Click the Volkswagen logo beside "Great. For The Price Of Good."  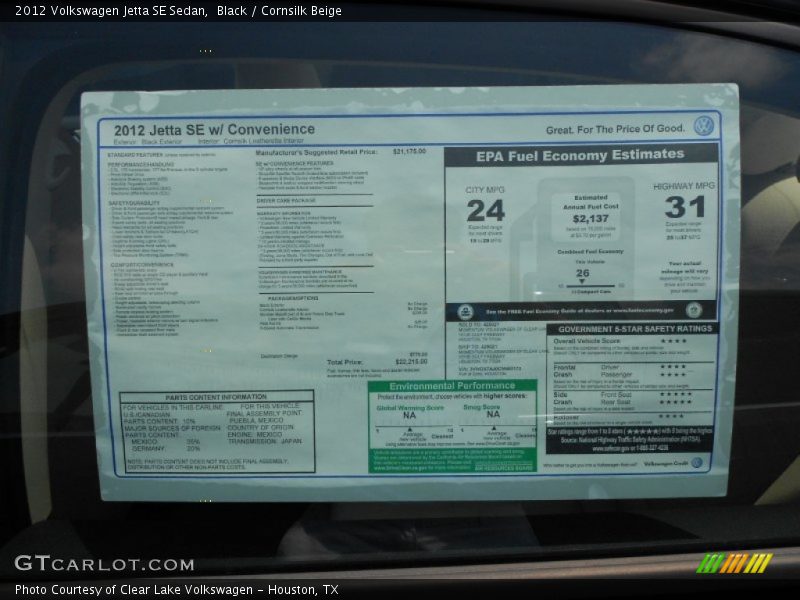click(x=704, y=124)
